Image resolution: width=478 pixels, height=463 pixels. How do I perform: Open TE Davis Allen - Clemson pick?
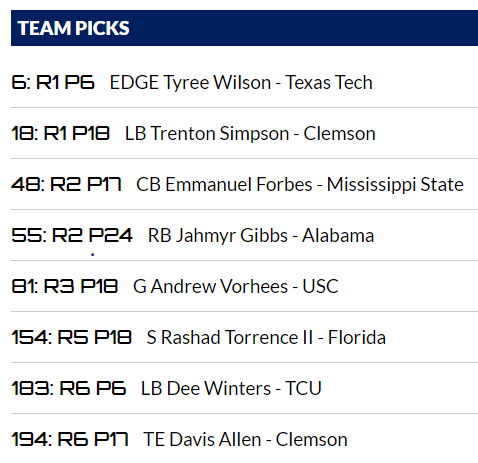[x=245, y=439]
